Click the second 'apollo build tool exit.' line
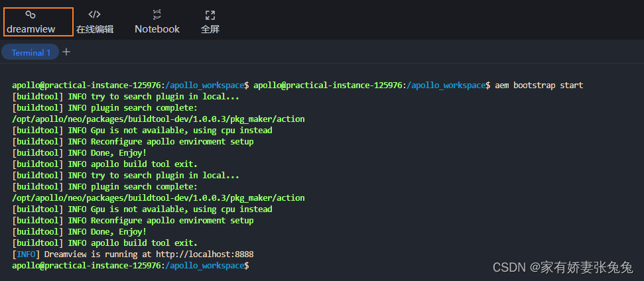644x281 pixels. pos(105,243)
